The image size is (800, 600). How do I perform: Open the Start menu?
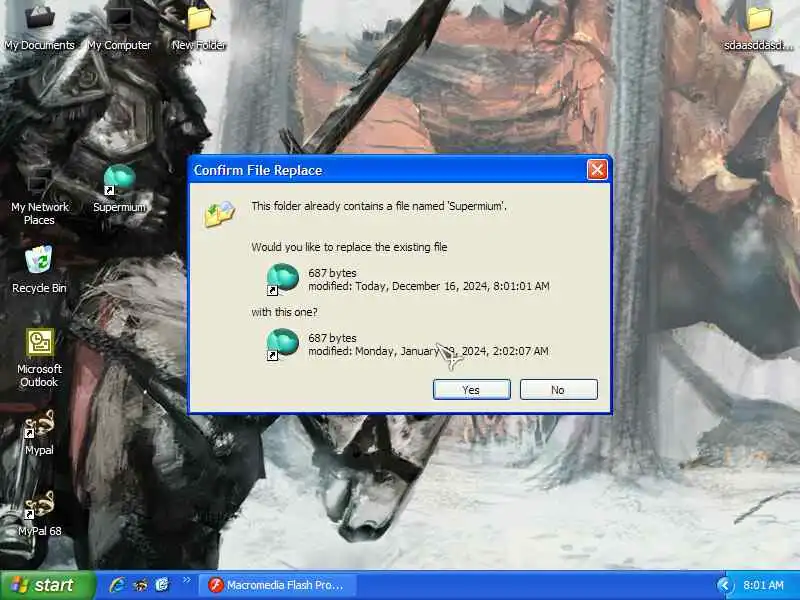(x=47, y=585)
